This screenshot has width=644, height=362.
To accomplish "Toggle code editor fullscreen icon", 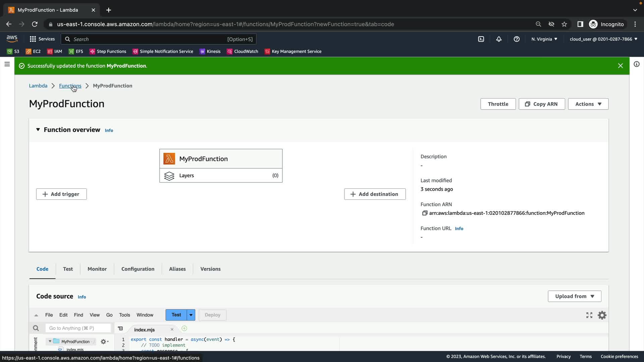I will pos(589,315).
